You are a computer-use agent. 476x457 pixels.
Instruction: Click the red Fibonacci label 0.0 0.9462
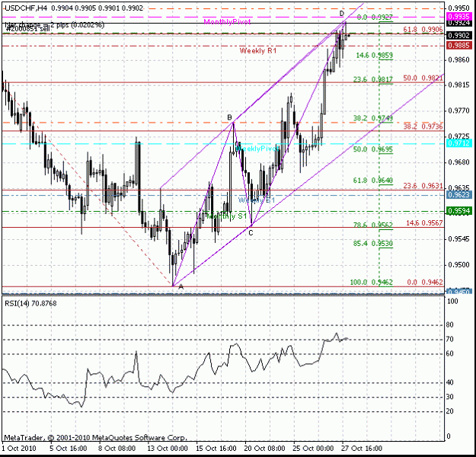(425, 283)
